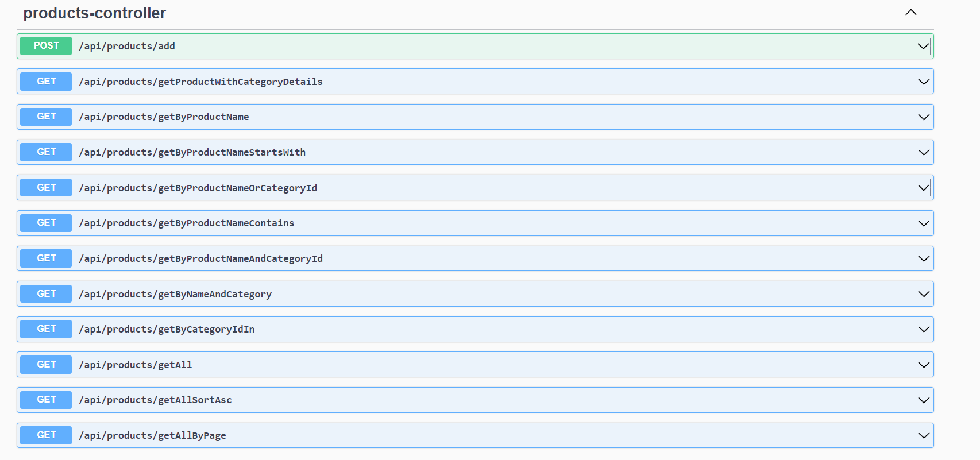Expand getByNameAndCategory chevron
The image size is (980, 460).
[x=923, y=294]
